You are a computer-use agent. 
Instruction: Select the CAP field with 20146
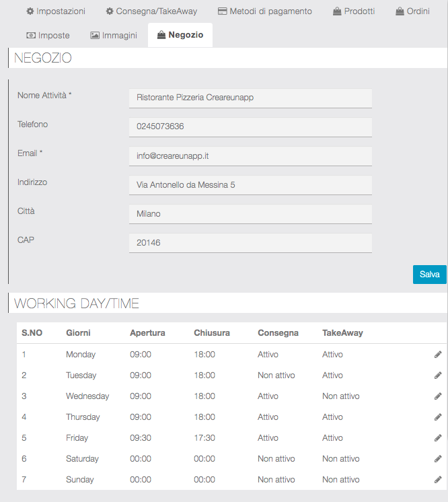(x=250, y=242)
